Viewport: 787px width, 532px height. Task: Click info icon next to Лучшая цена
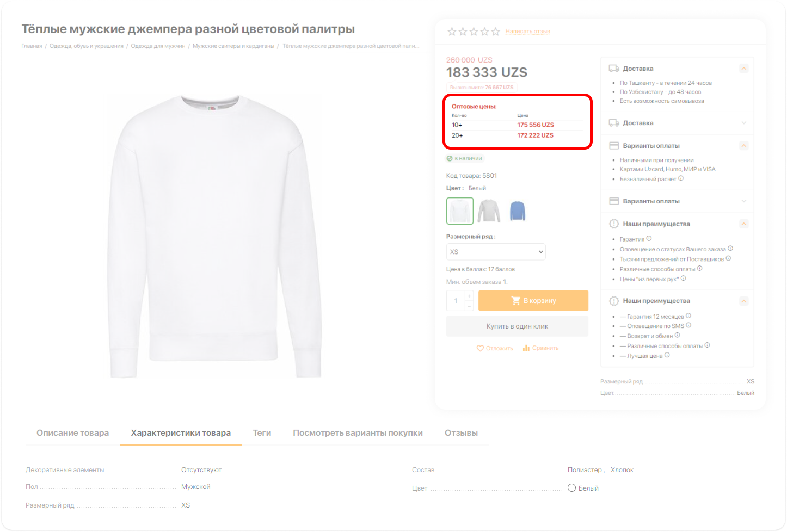[667, 355]
